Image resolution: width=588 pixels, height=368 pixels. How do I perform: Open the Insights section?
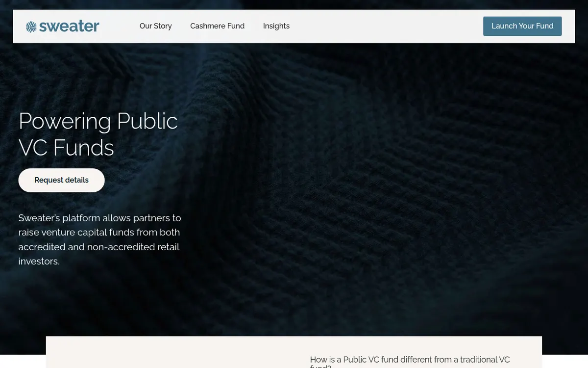coord(276,26)
